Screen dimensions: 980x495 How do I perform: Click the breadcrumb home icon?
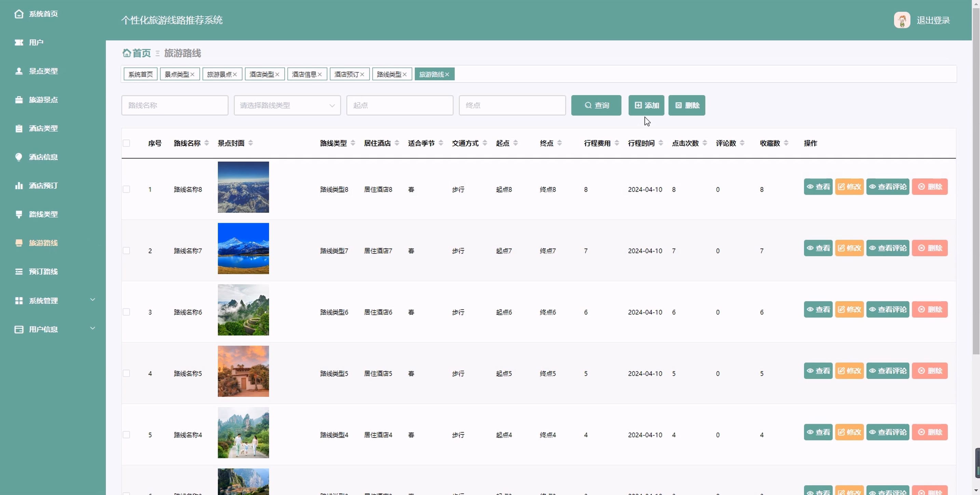[x=126, y=53]
